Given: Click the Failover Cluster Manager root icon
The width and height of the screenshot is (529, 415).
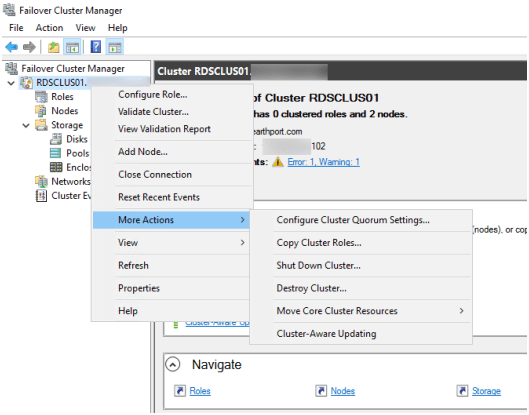Looking at the screenshot, I should click(x=11, y=68).
